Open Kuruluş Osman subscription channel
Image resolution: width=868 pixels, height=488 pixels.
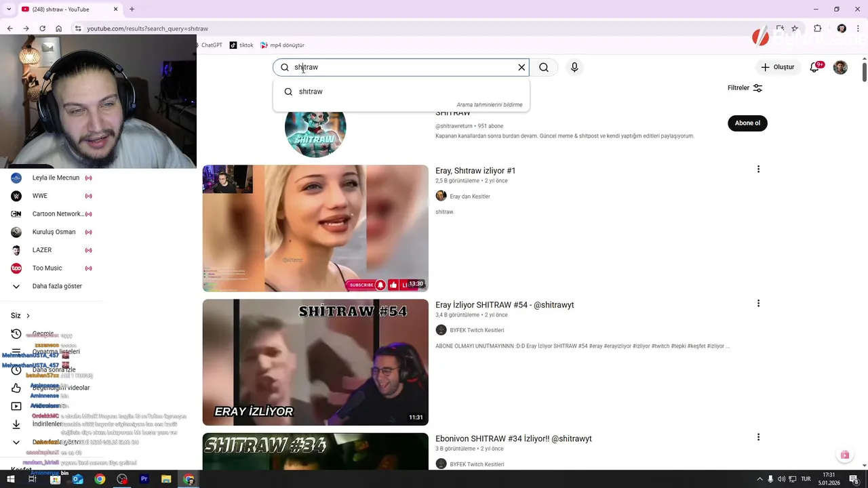(52, 232)
